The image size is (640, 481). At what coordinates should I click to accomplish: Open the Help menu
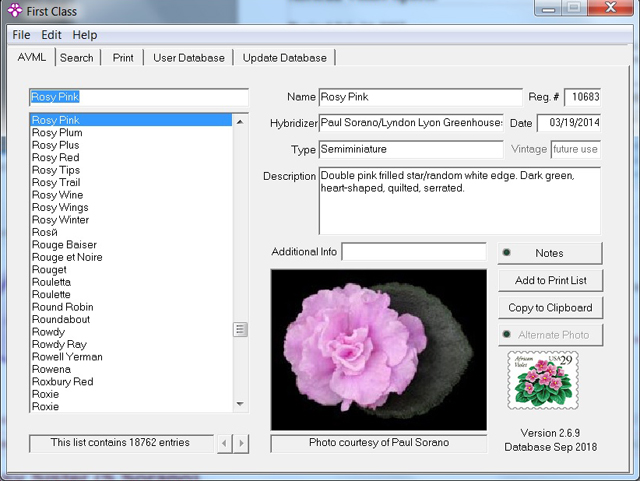(x=85, y=35)
